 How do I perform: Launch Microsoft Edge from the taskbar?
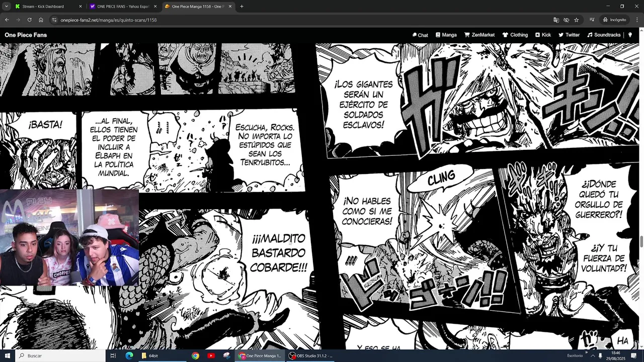(x=129, y=355)
